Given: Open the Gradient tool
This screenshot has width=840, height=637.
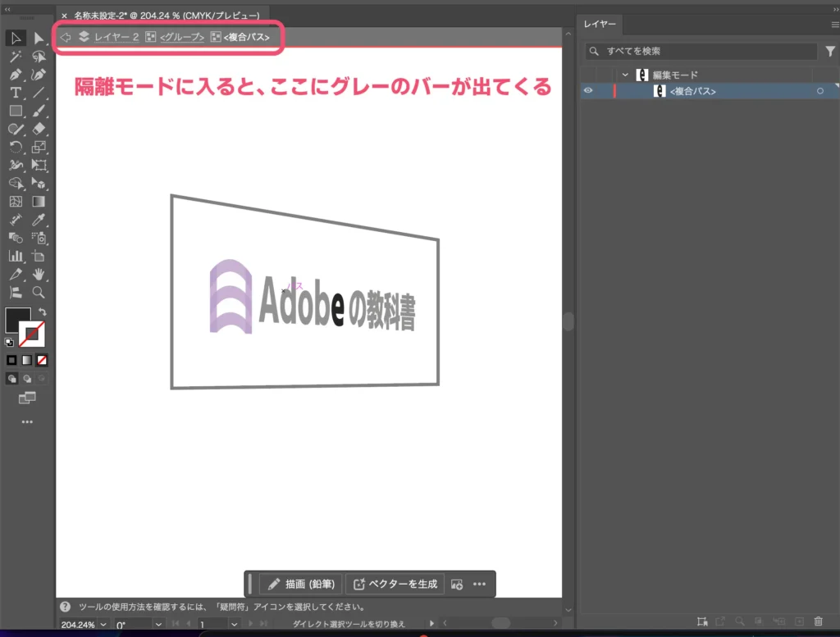Looking at the screenshot, I should [x=39, y=201].
